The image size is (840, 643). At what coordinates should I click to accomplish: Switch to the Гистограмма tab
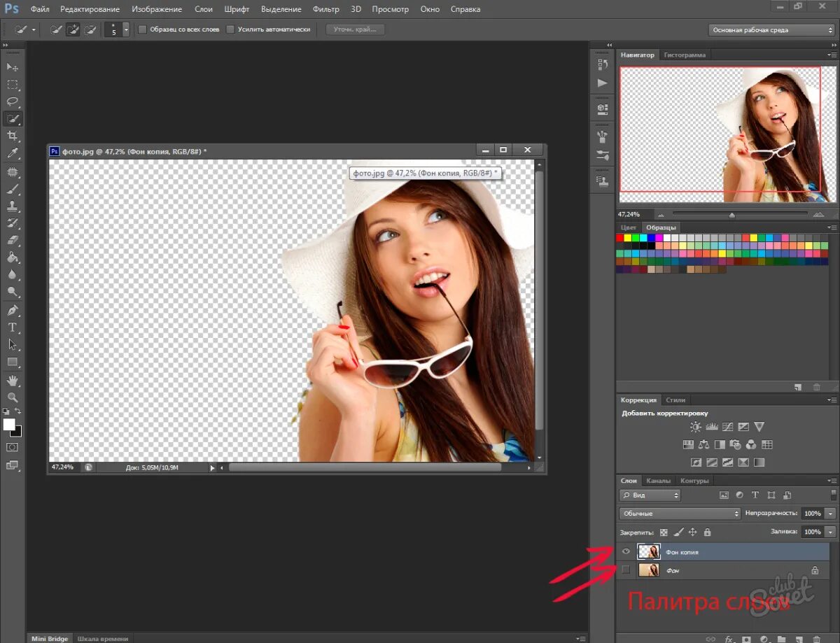pyautogui.click(x=685, y=55)
